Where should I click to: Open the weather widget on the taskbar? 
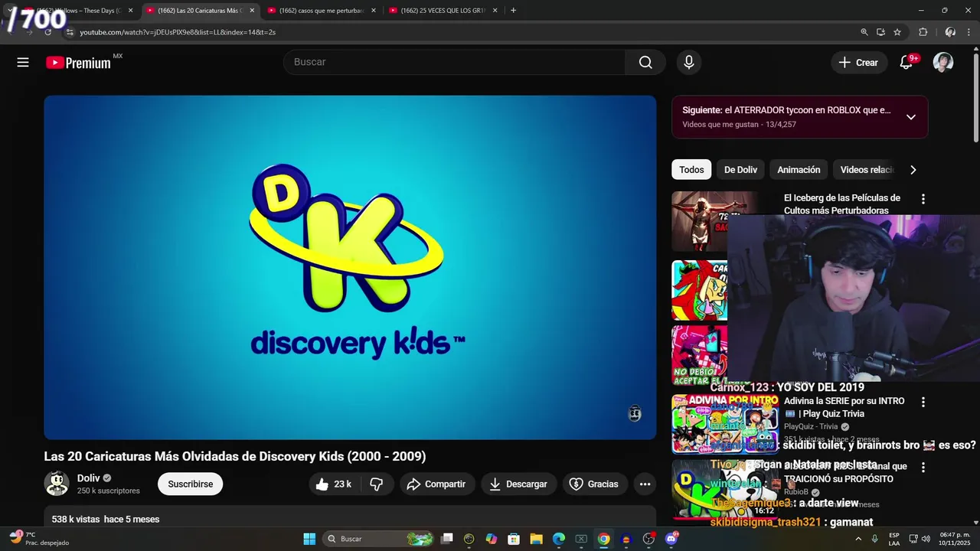click(38, 539)
